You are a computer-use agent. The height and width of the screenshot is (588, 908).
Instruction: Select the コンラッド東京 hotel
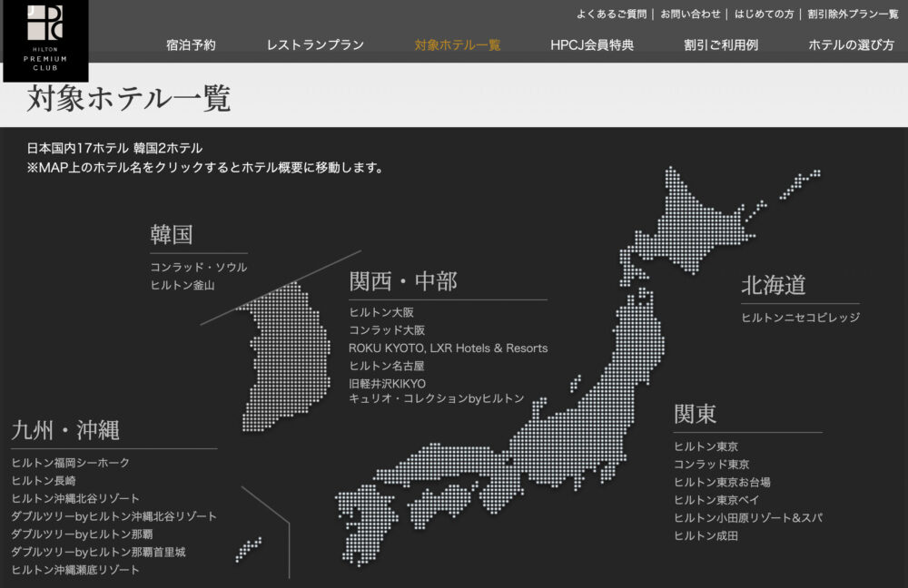point(711,465)
